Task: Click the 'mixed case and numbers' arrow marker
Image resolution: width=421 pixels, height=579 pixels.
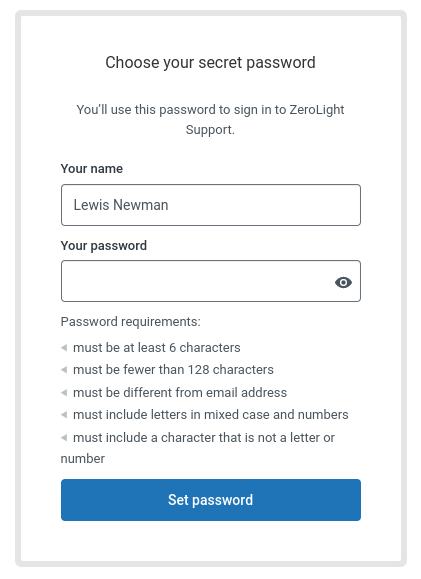Action: pyautogui.click(x=64, y=415)
